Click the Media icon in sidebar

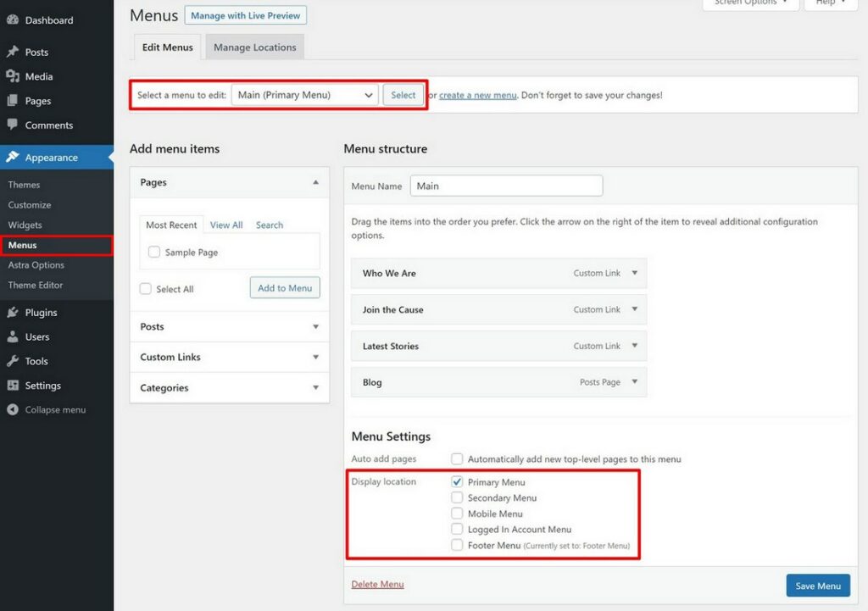(x=13, y=76)
